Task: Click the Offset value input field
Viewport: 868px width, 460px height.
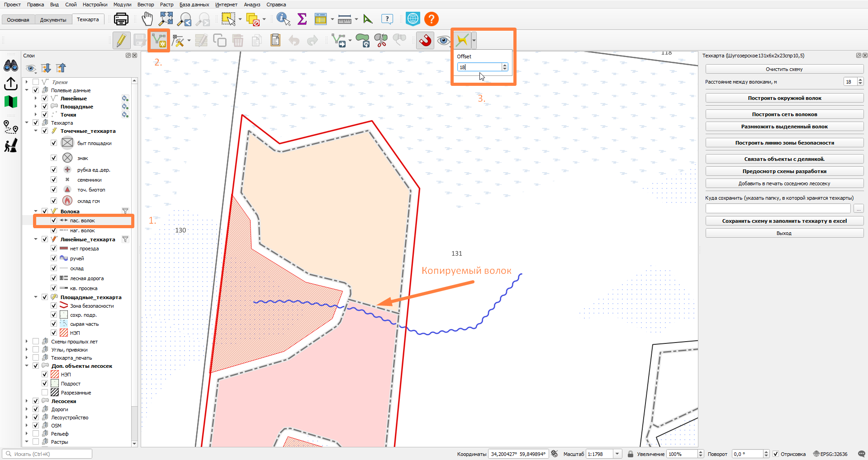Action: (479, 67)
